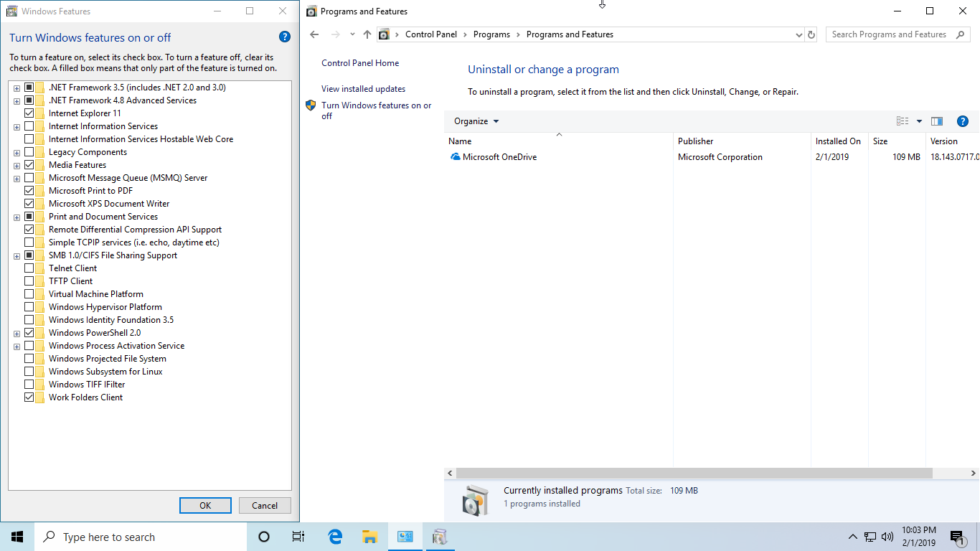Click scrollbar left arrow in programs list
The height and width of the screenshot is (551, 980).
click(450, 474)
